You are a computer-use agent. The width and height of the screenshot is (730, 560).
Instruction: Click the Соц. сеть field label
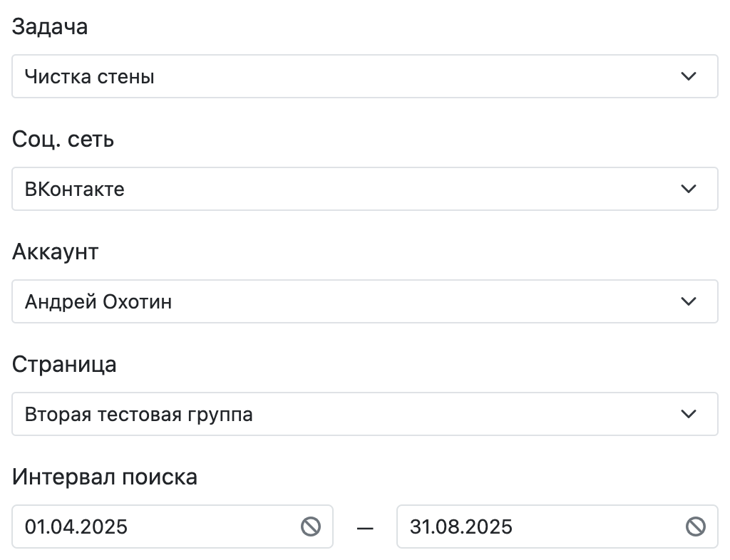coord(63,139)
